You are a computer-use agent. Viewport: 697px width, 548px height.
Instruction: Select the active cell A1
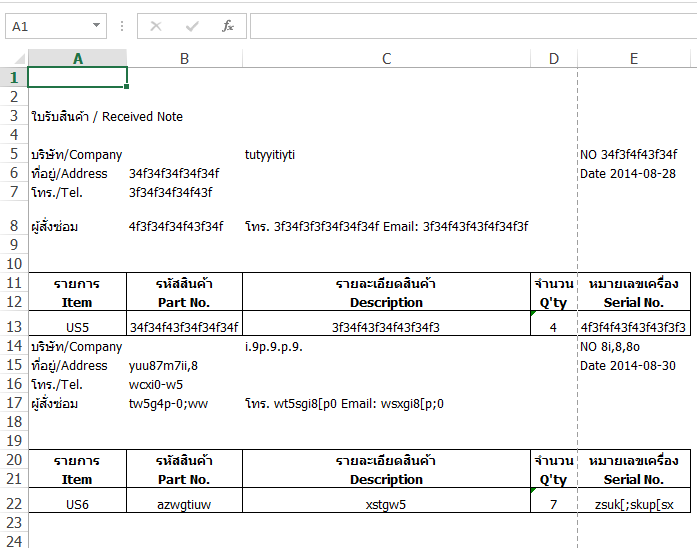[78, 77]
